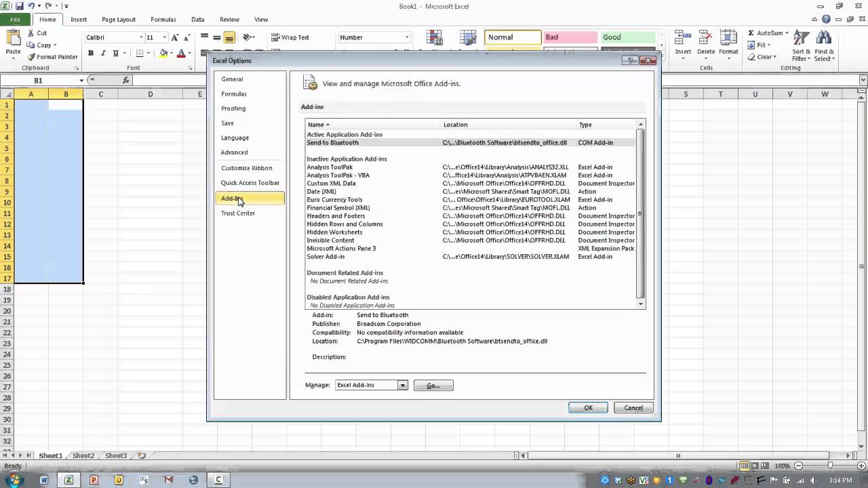Image resolution: width=868 pixels, height=488 pixels.
Task: Click the Cut scissors icon
Action: coord(31,33)
